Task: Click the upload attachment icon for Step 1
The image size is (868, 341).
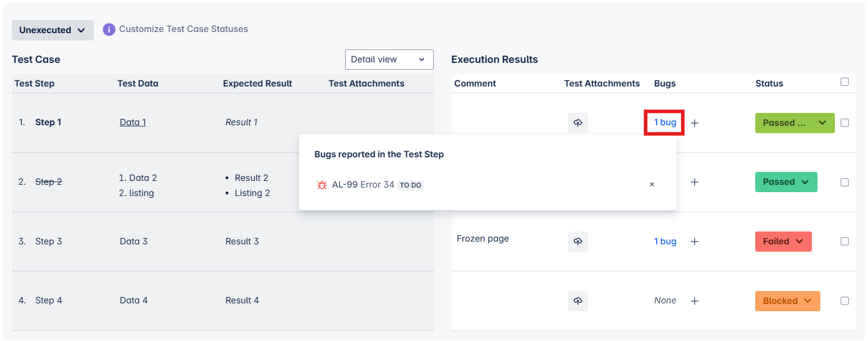Action: (578, 123)
